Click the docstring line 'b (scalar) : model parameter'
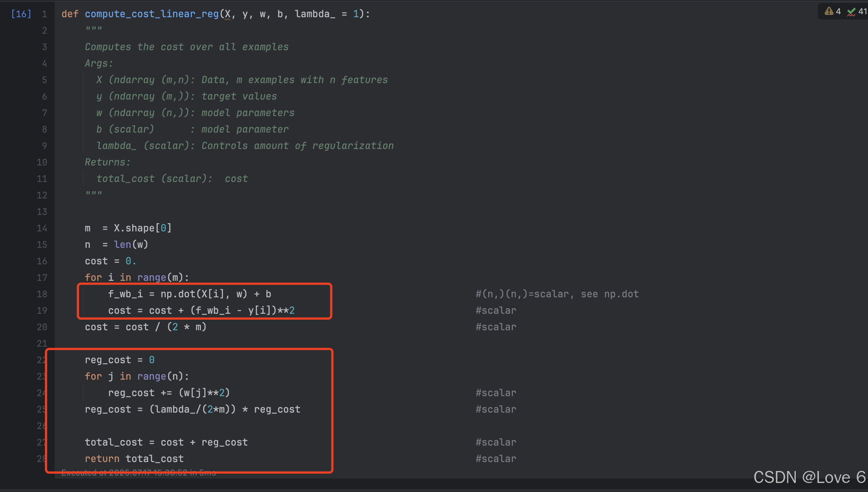 [192, 130]
